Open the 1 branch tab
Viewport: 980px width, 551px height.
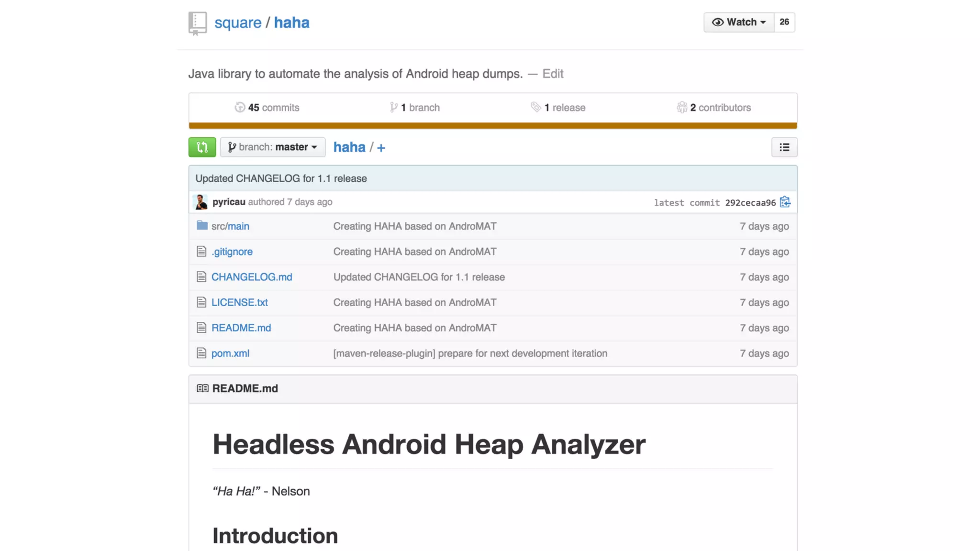coord(415,108)
